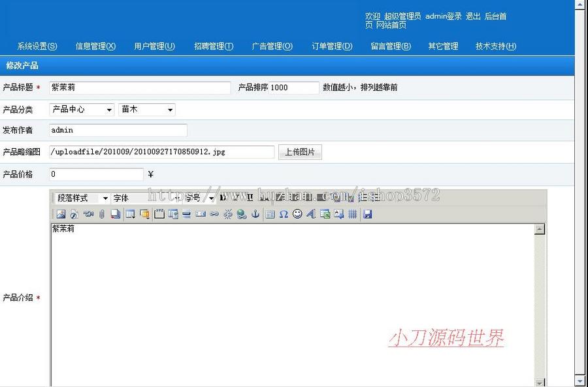Click the editor scrollbar up arrow

[x=539, y=229]
